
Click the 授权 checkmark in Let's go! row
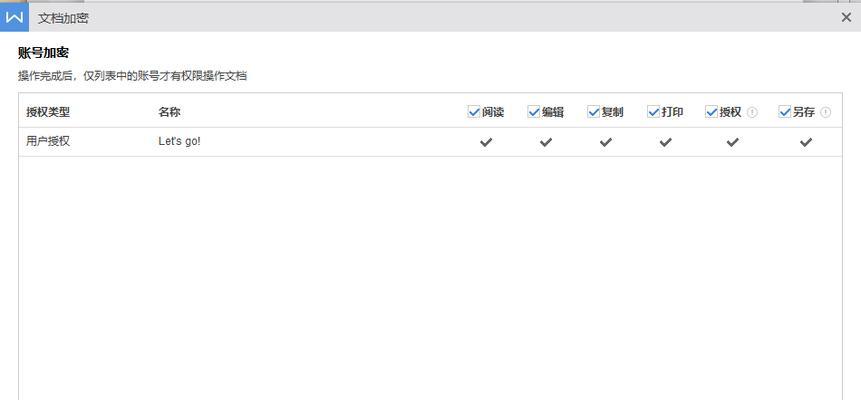pyautogui.click(x=733, y=142)
